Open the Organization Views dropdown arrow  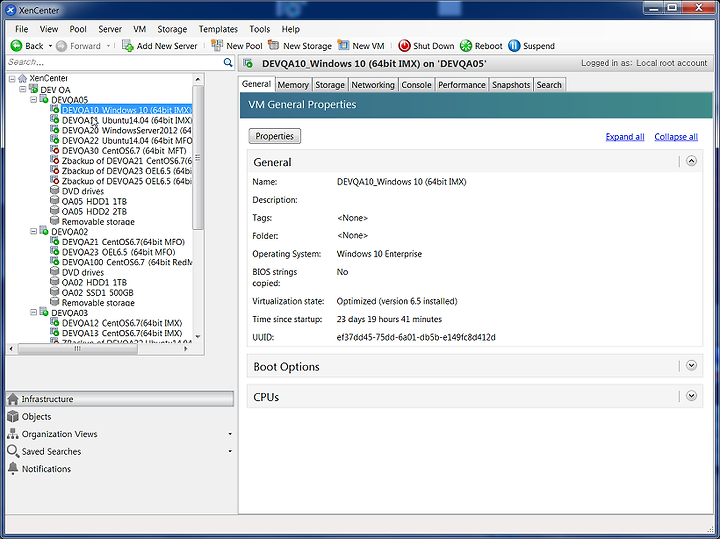point(230,434)
